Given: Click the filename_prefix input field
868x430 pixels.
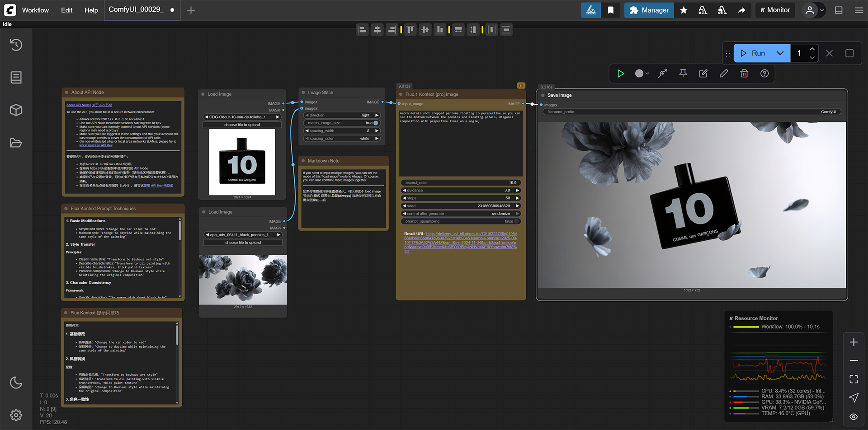Looking at the screenshot, I should coord(691,112).
